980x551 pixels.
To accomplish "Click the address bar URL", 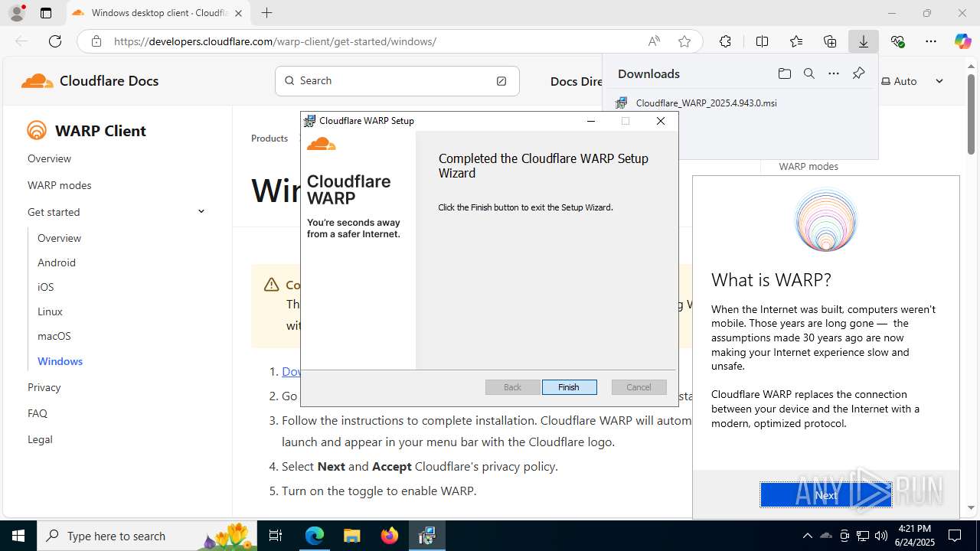I will [x=276, y=41].
